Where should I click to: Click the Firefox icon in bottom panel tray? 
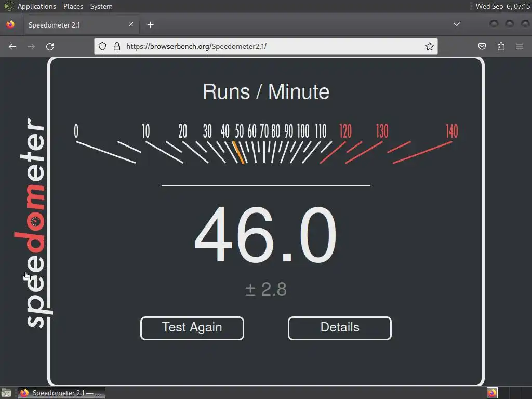point(492,393)
